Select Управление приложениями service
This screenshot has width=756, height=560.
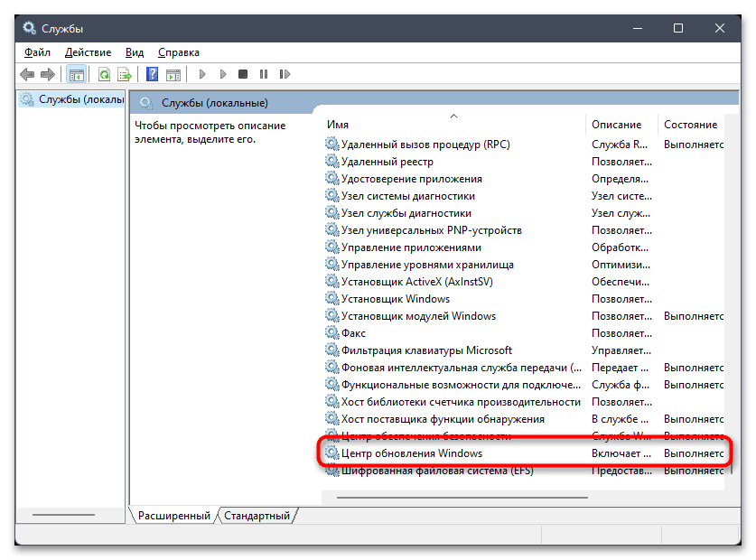coord(411,247)
